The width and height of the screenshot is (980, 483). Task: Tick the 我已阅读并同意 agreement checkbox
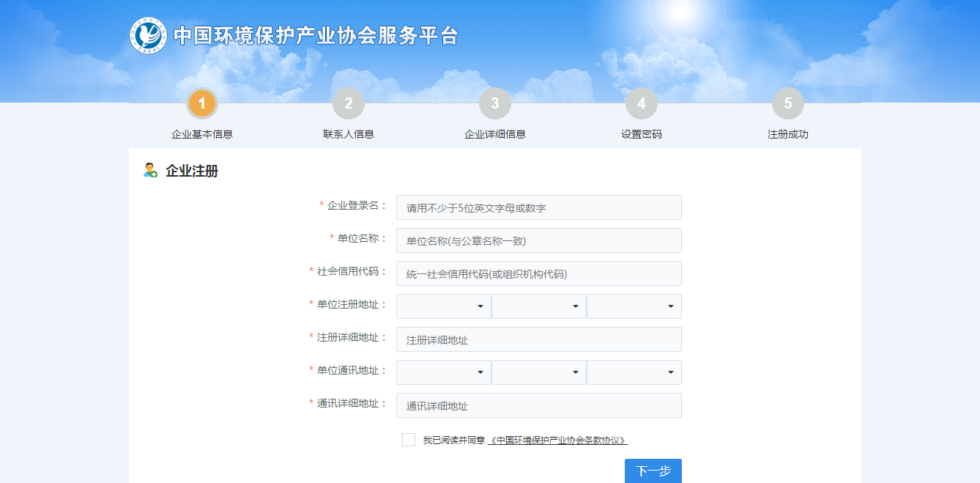coord(409,440)
